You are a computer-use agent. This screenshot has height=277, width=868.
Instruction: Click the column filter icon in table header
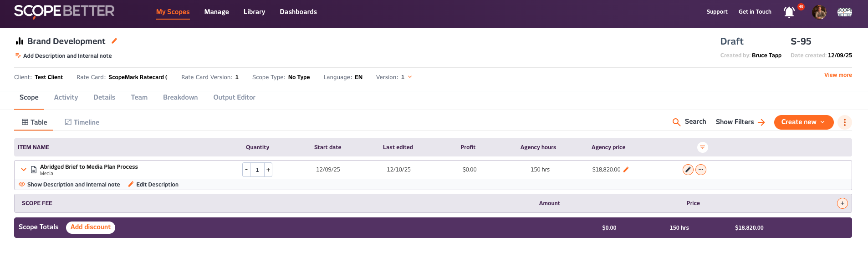click(x=702, y=147)
